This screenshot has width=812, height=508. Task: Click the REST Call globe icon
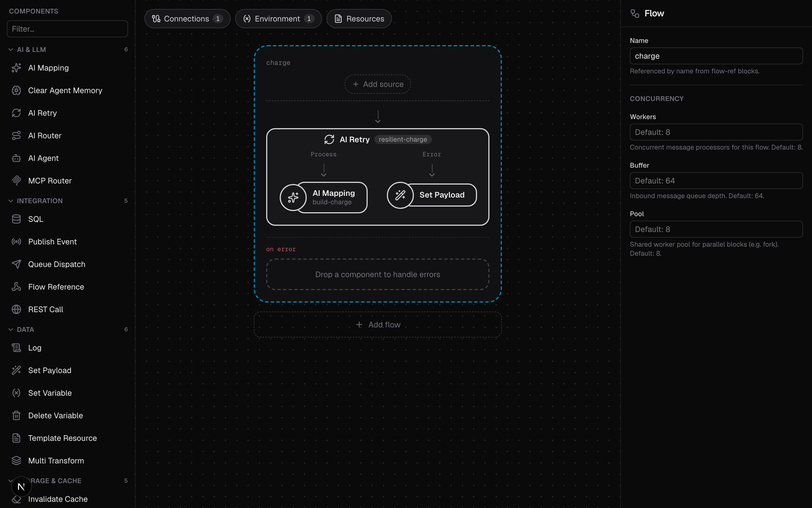pyautogui.click(x=16, y=309)
